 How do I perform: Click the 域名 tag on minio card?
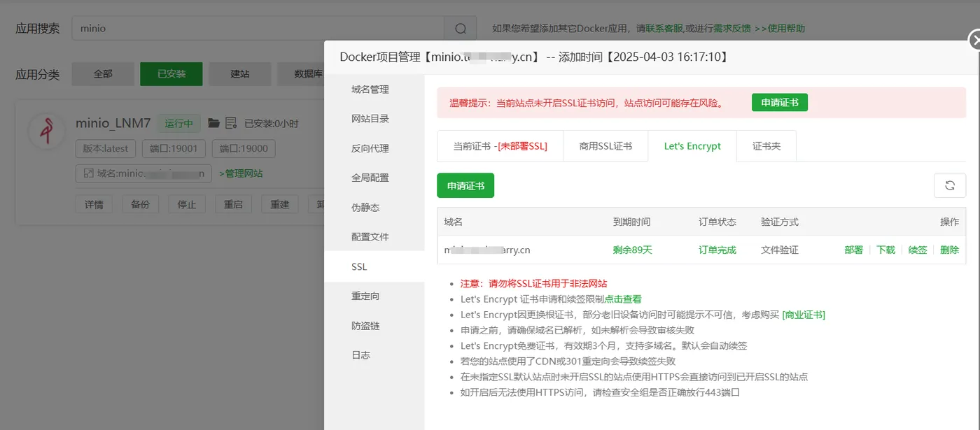143,173
